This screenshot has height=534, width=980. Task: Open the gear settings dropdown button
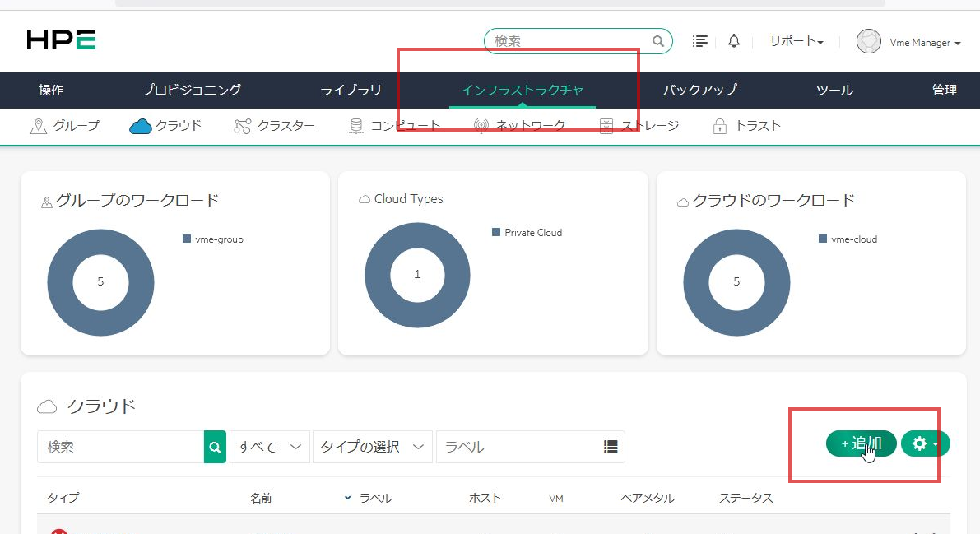click(925, 443)
